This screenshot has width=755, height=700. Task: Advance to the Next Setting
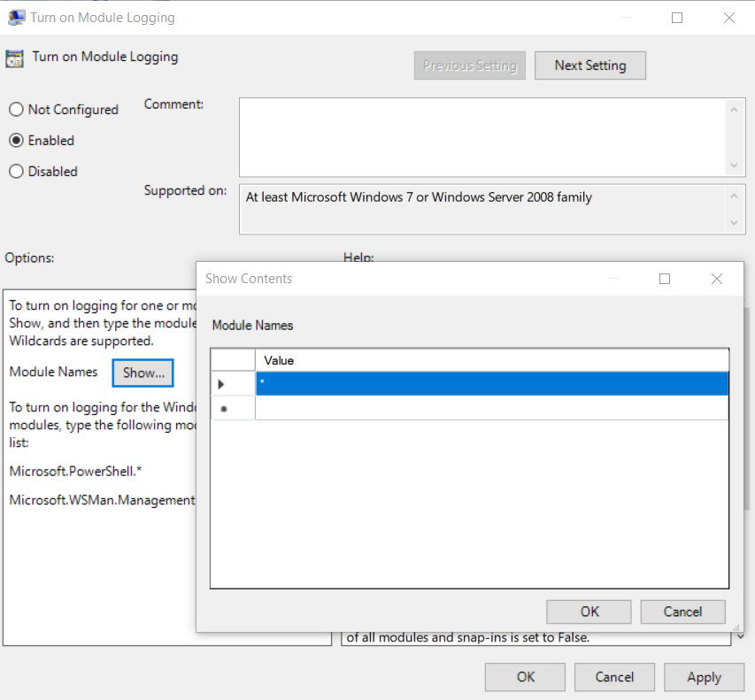click(x=589, y=65)
